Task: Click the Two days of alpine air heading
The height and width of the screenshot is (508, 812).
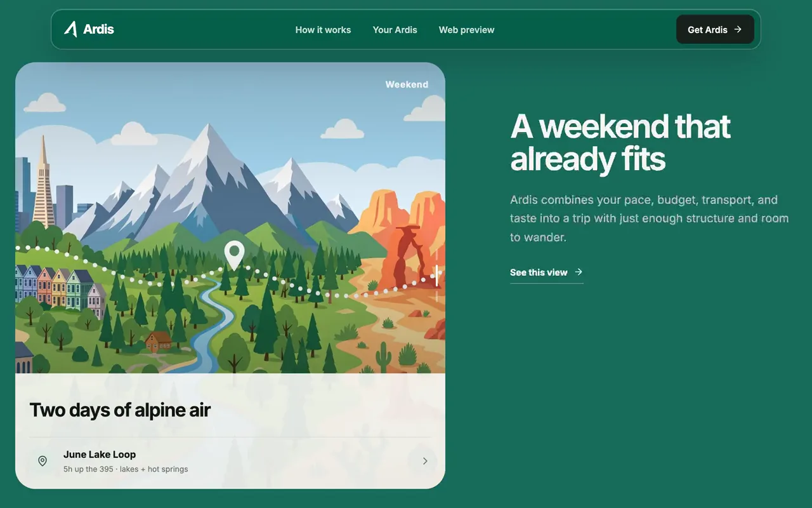Action: point(120,410)
